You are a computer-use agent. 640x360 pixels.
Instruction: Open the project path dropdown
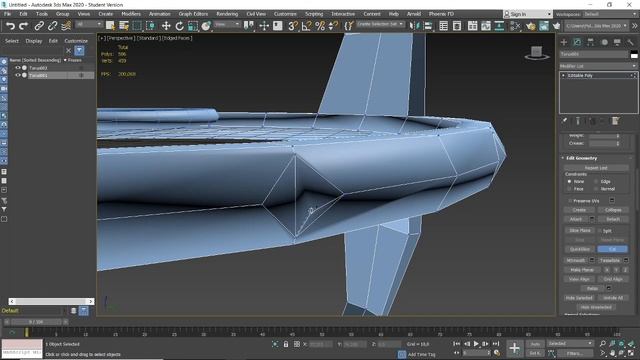(x=596, y=26)
